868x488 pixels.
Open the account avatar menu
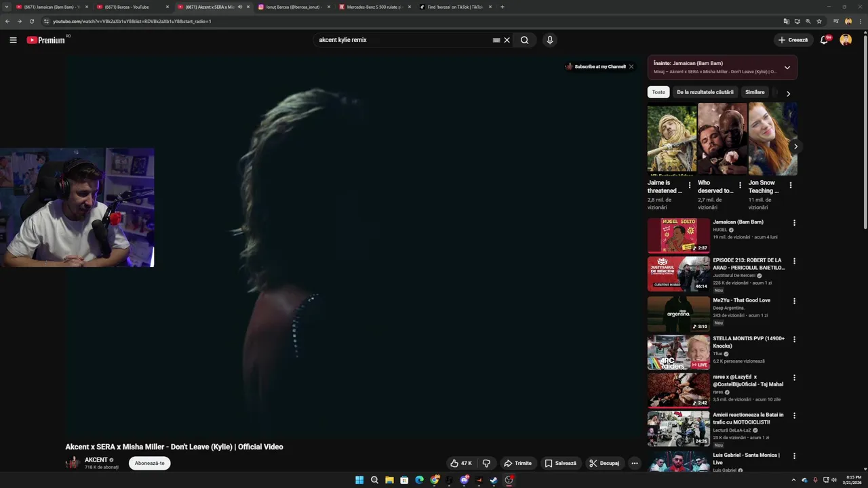click(x=846, y=40)
